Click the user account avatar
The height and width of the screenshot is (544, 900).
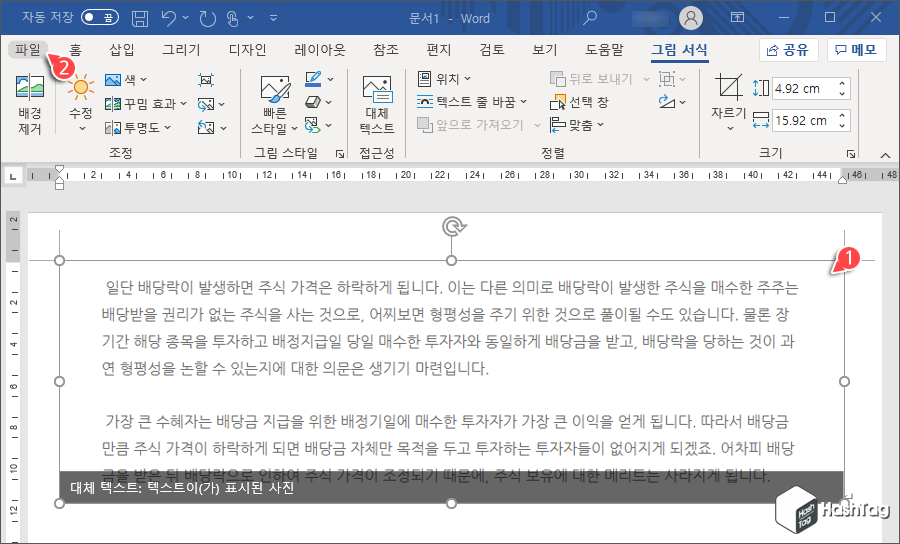click(x=691, y=18)
